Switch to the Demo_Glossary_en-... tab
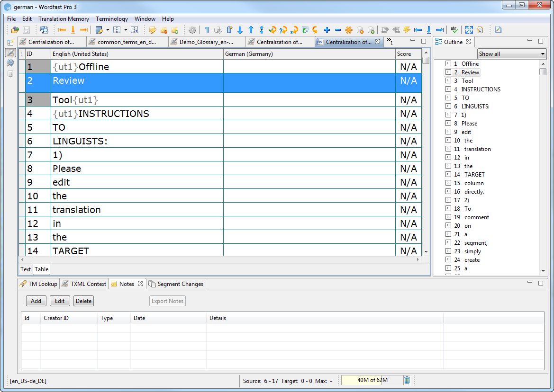Image resolution: width=554 pixels, height=392 pixels. [x=206, y=42]
